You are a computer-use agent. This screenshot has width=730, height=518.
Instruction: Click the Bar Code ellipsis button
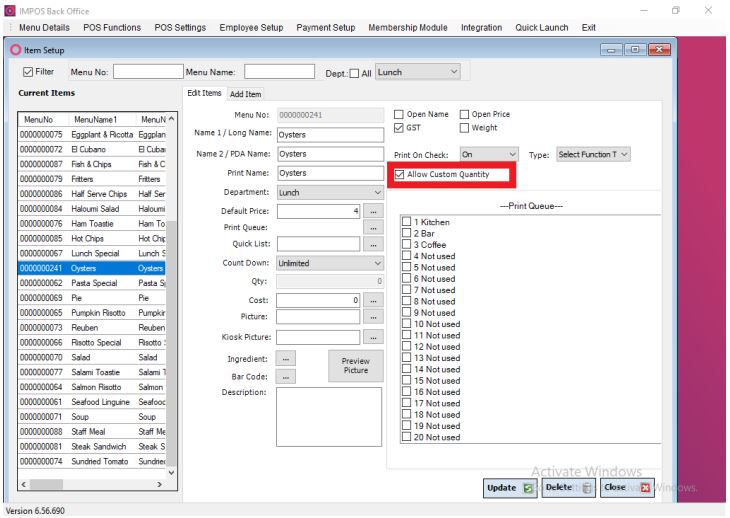(287, 376)
